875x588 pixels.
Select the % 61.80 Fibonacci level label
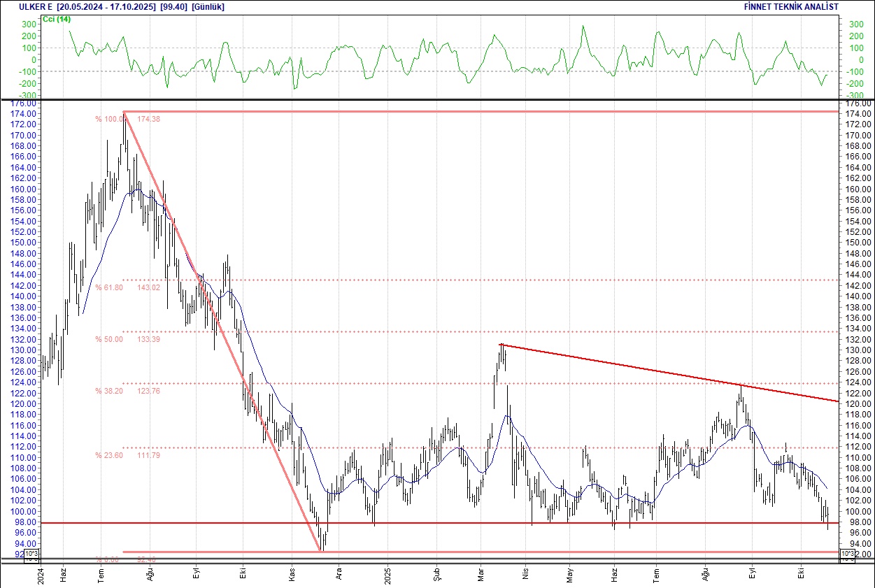coord(109,287)
